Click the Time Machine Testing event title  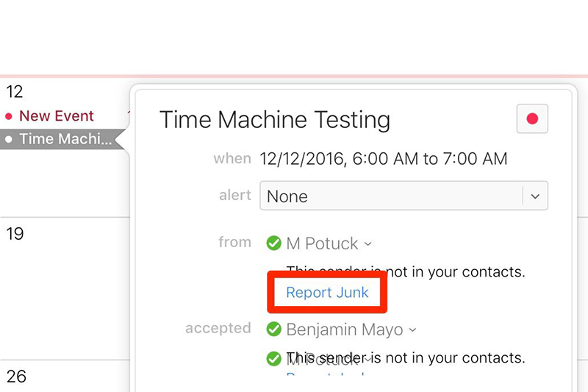[x=275, y=119]
